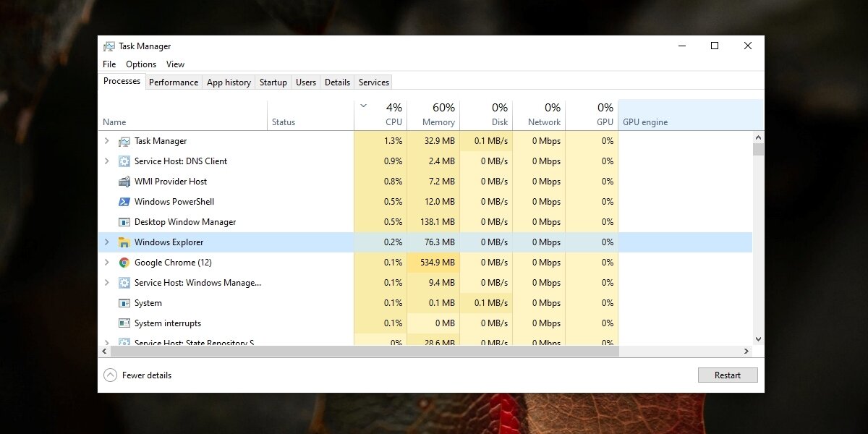Image resolution: width=868 pixels, height=434 pixels.
Task: Switch to the Performance tab
Action: tap(173, 82)
